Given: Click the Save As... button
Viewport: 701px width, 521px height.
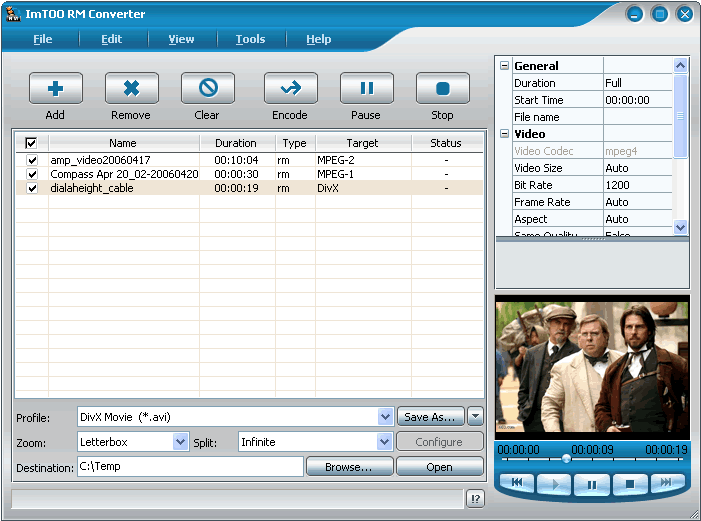Looking at the screenshot, I should (430, 417).
